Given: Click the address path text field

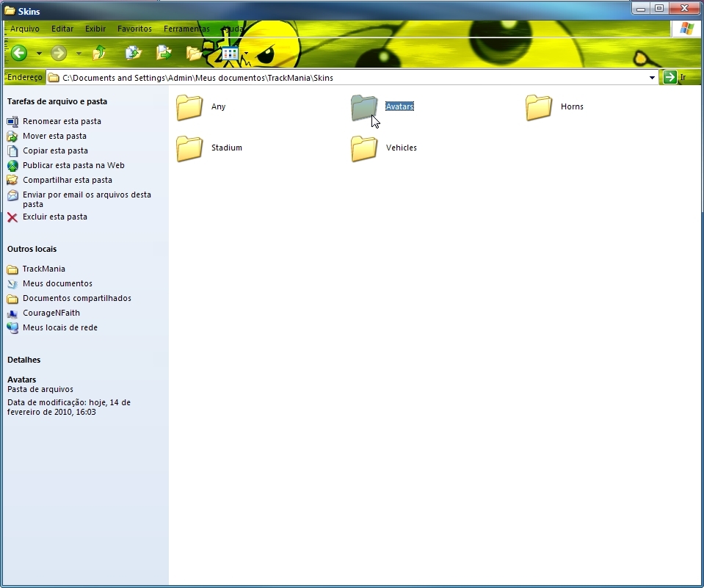Looking at the screenshot, I should click(352, 78).
